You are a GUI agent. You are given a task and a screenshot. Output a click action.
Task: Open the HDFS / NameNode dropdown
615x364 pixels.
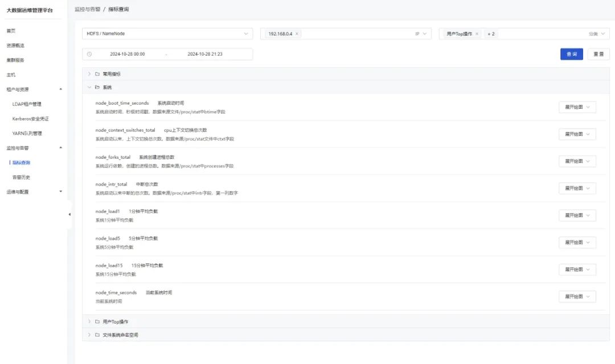167,34
